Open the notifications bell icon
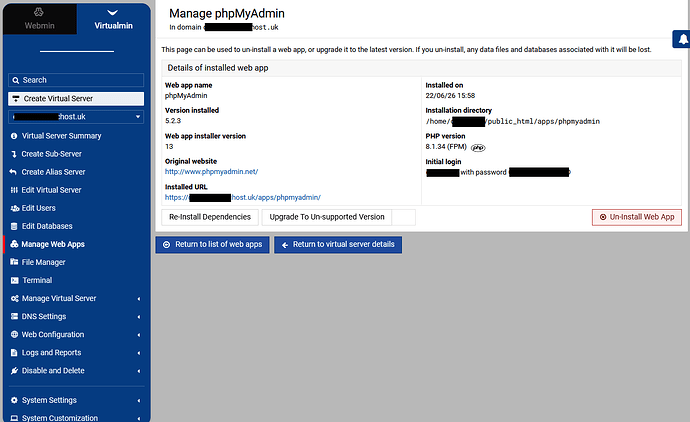Image resolution: width=690 pixels, height=422 pixels. pyautogui.click(x=683, y=39)
